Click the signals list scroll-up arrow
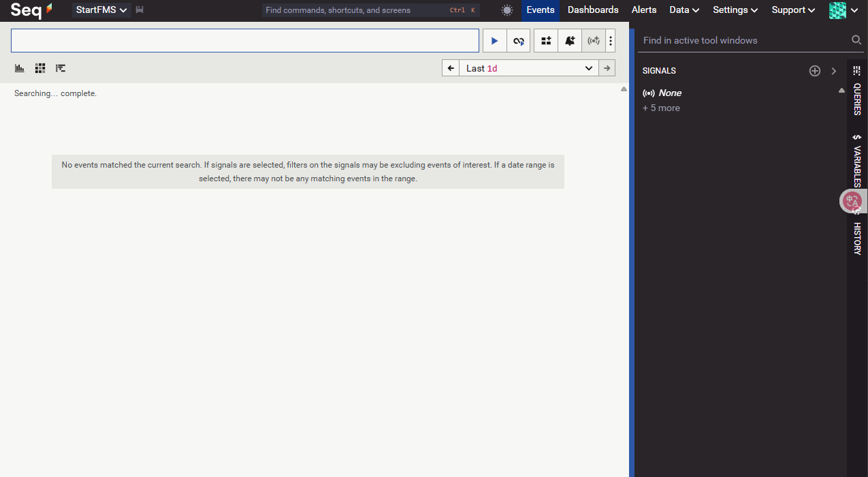 (x=841, y=90)
